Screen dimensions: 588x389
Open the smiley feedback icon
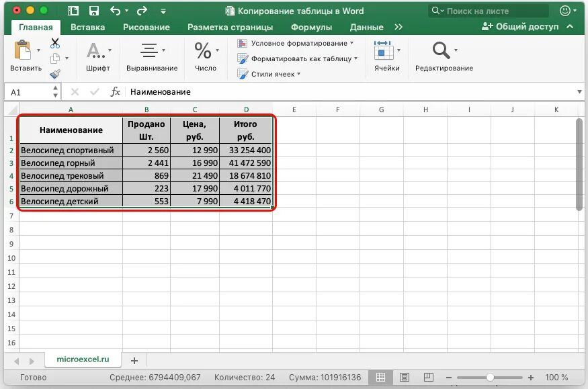click(x=564, y=11)
